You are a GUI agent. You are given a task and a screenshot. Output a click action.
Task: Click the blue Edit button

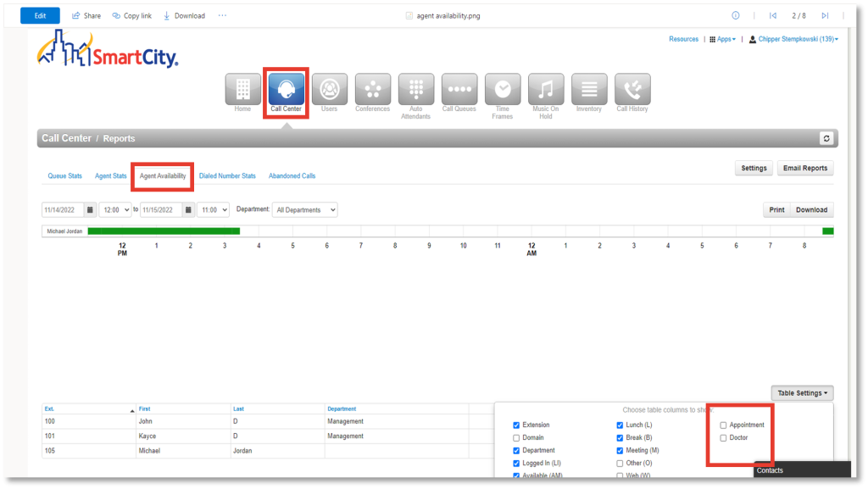coord(40,15)
